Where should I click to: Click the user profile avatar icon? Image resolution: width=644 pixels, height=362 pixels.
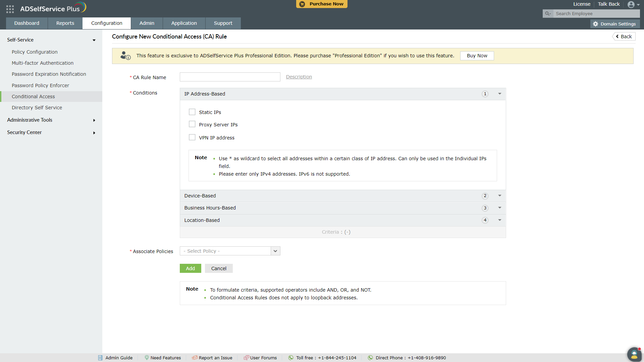631,5
